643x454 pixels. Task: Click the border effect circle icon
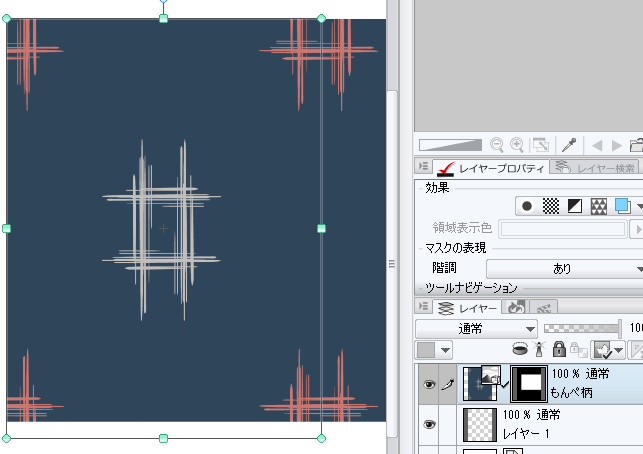coord(527,206)
